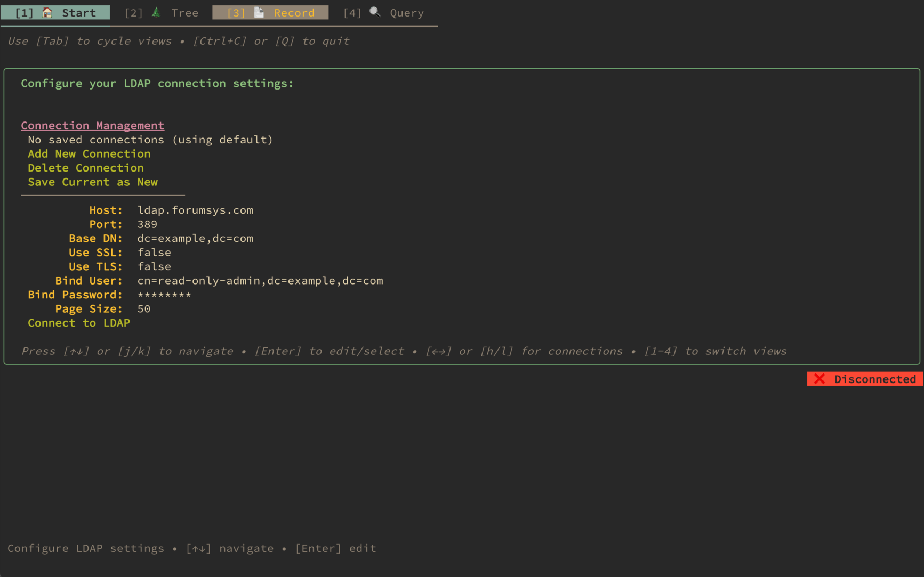Click 'No saved connections (using default)' text
The height and width of the screenshot is (577, 924).
(x=150, y=140)
